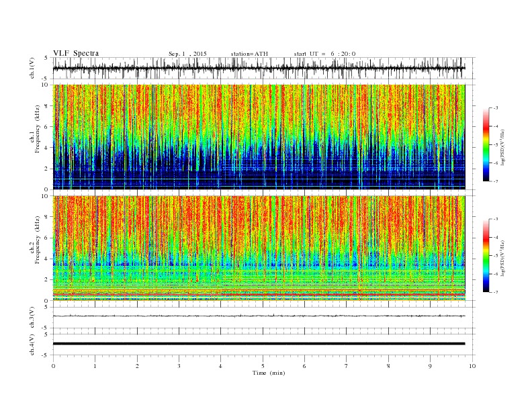The height and width of the screenshot is (411, 532).
Task: Click the time axis tick label '7'
Action: point(347,366)
